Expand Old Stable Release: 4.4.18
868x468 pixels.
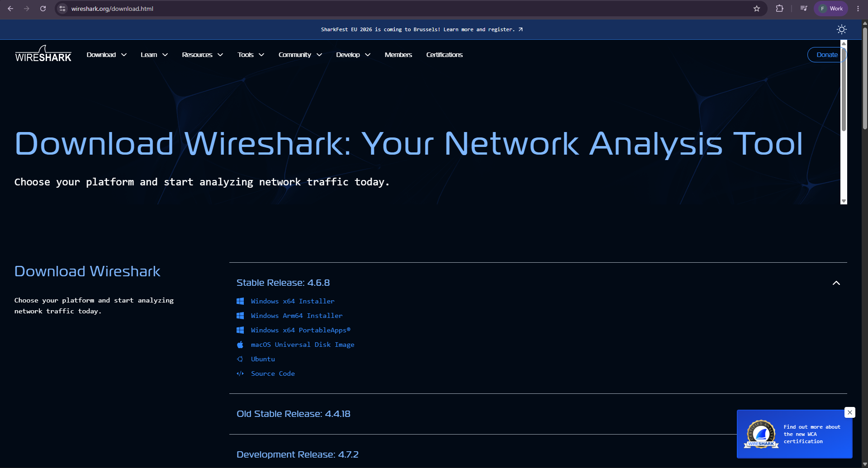pos(294,414)
